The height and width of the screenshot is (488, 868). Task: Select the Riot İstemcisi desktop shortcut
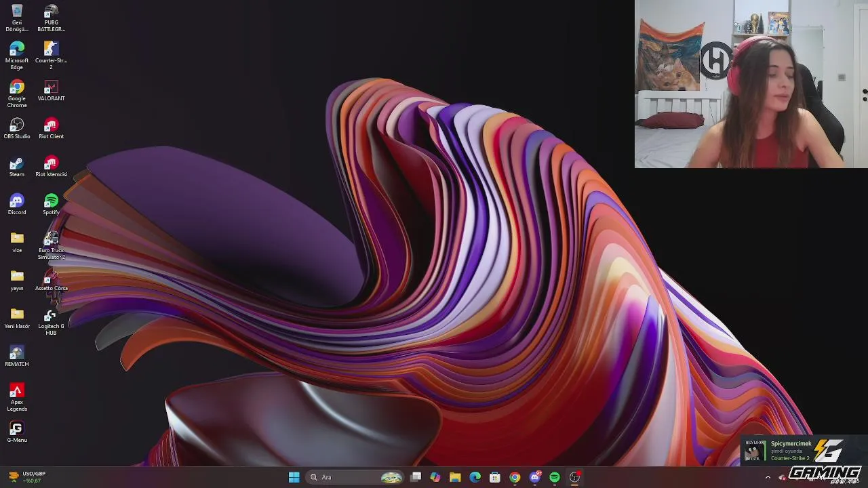pos(51,167)
